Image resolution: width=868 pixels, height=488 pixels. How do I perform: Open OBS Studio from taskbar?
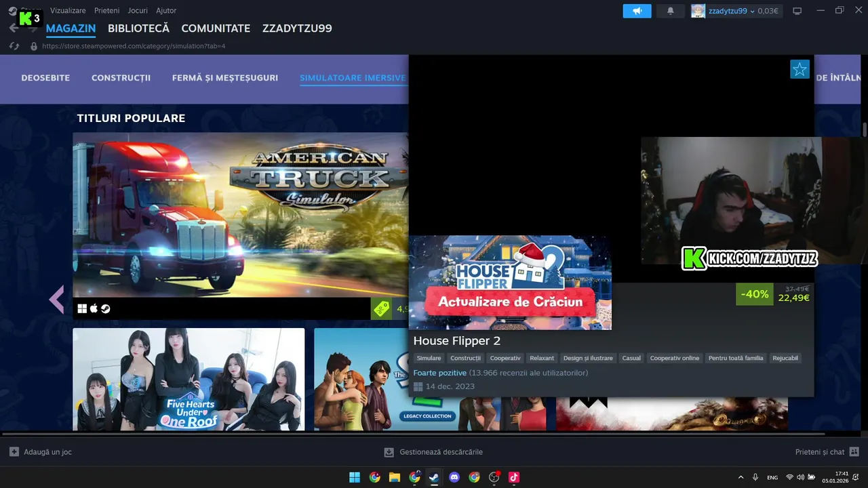[494, 477]
